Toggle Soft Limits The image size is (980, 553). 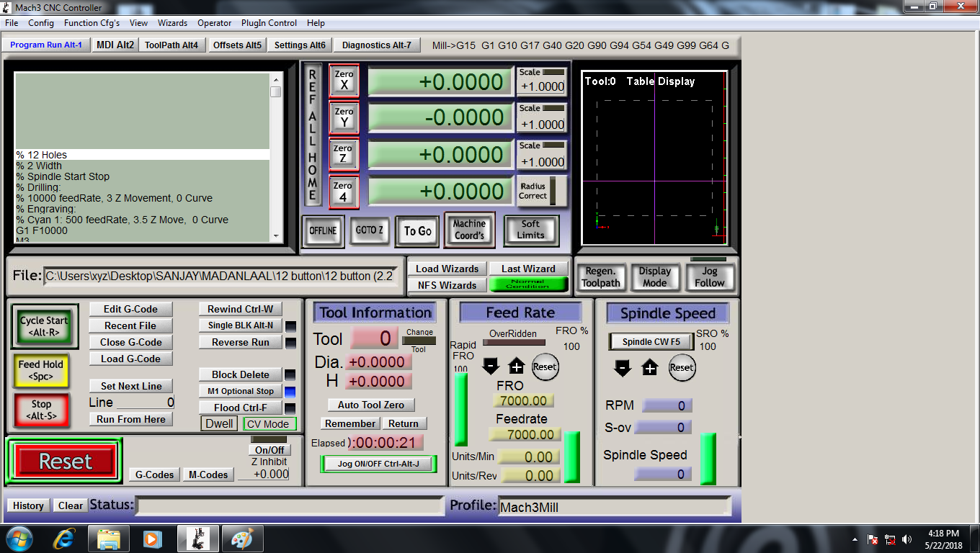(x=531, y=230)
